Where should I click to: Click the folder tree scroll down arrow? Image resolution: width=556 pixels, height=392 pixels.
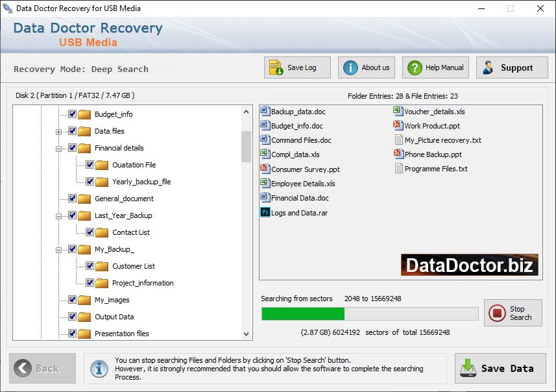coord(247,334)
